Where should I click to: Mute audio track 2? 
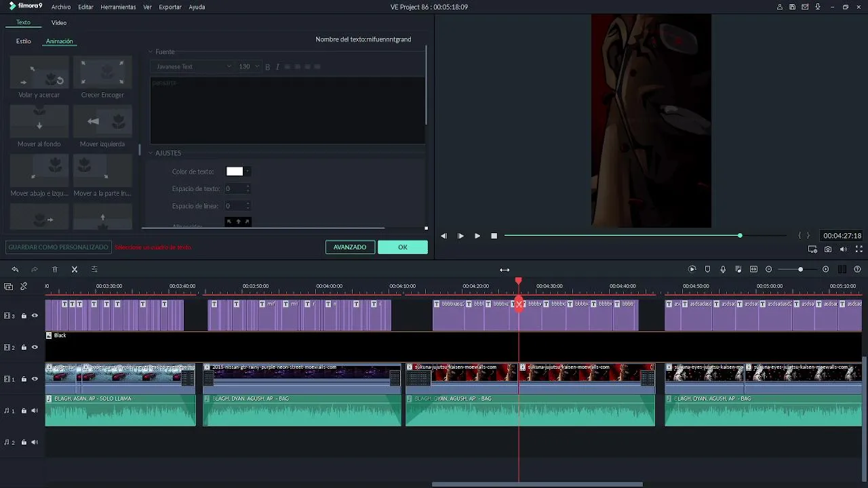click(35, 443)
